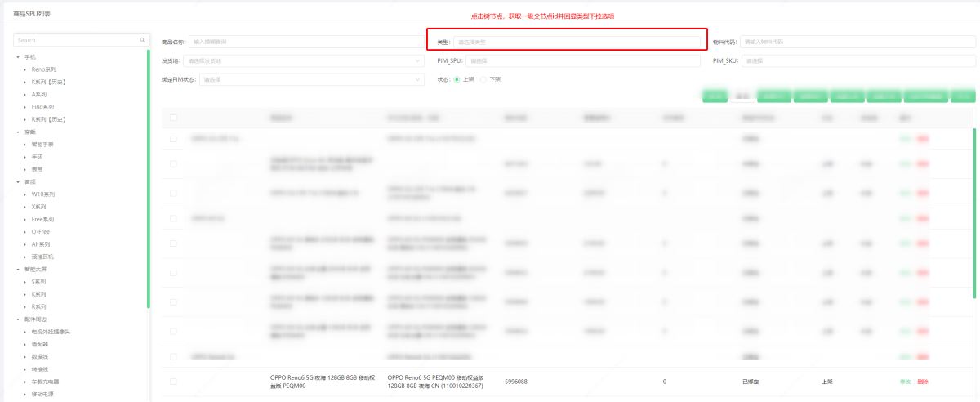Click the 商品SPU列表 page title
This screenshot has height=402, width=980.
[x=31, y=14]
